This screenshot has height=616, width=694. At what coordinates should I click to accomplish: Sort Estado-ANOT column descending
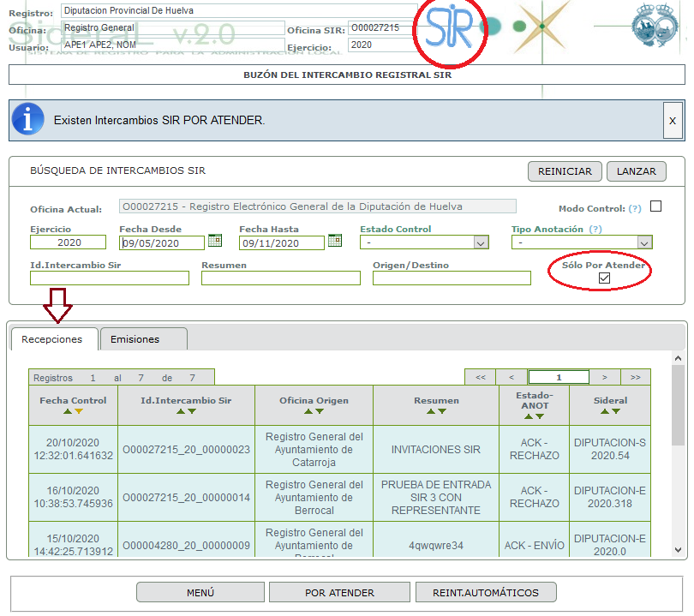point(540,416)
